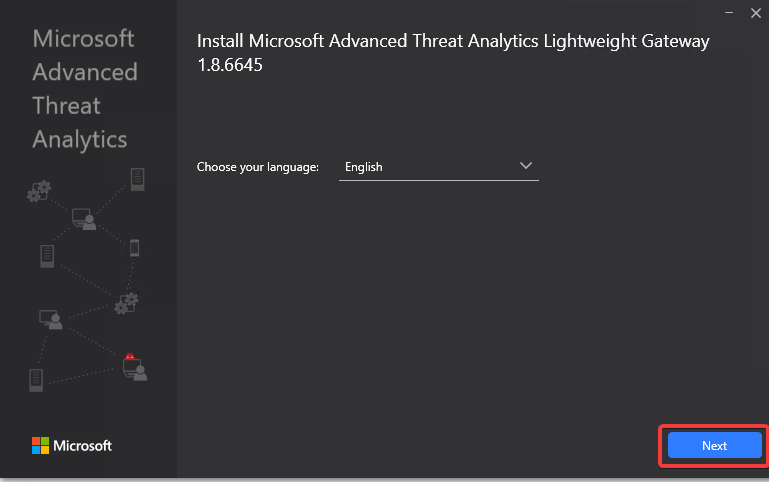Click the red-masked attacker computer icon
This screenshot has height=482, width=769.
[133, 366]
